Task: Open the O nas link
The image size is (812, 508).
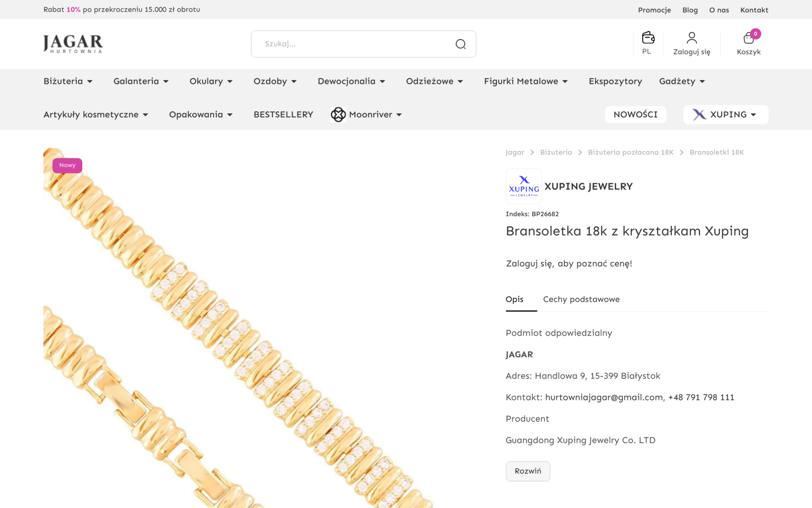Action: point(719,10)
